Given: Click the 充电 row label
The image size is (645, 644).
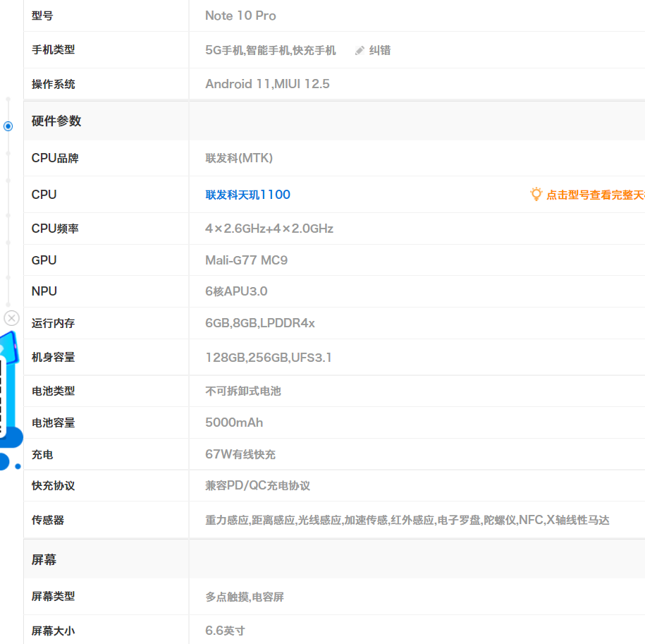Looking at the screenshot, I should pyautogui.click(x=42, y=455).
